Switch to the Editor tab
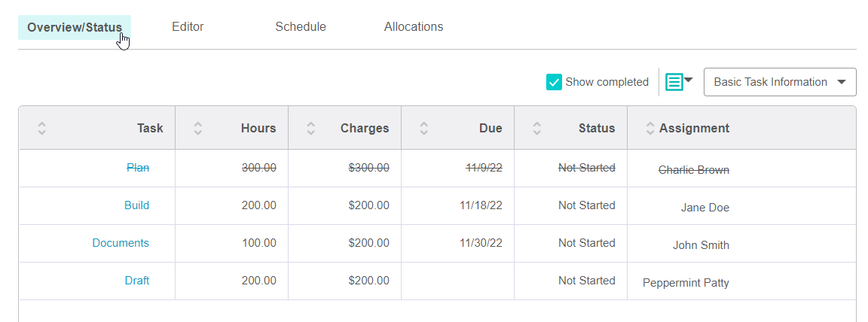 click(x=188, y=27)
